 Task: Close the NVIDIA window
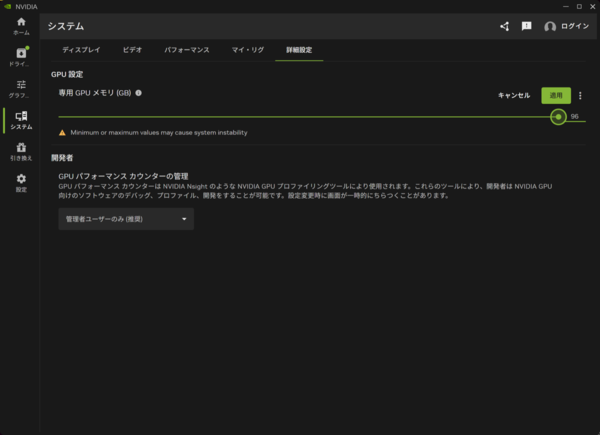593,7
